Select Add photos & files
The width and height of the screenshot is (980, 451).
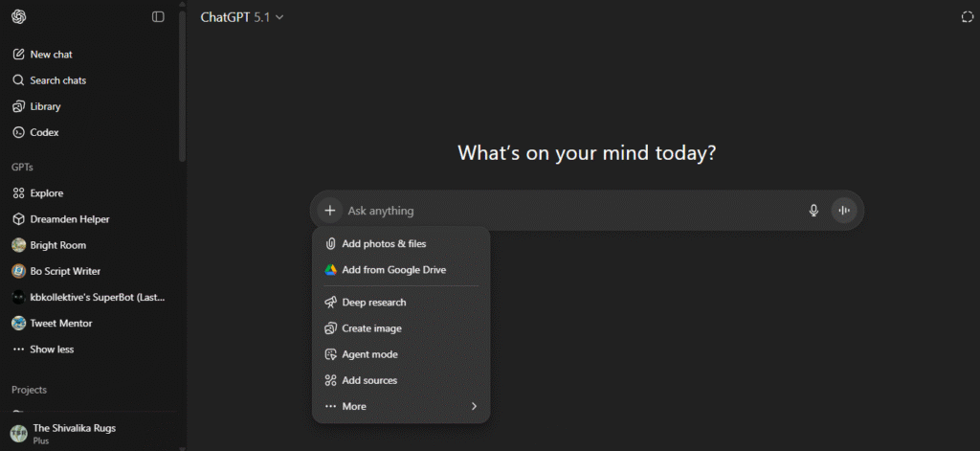tap(401, 244)
